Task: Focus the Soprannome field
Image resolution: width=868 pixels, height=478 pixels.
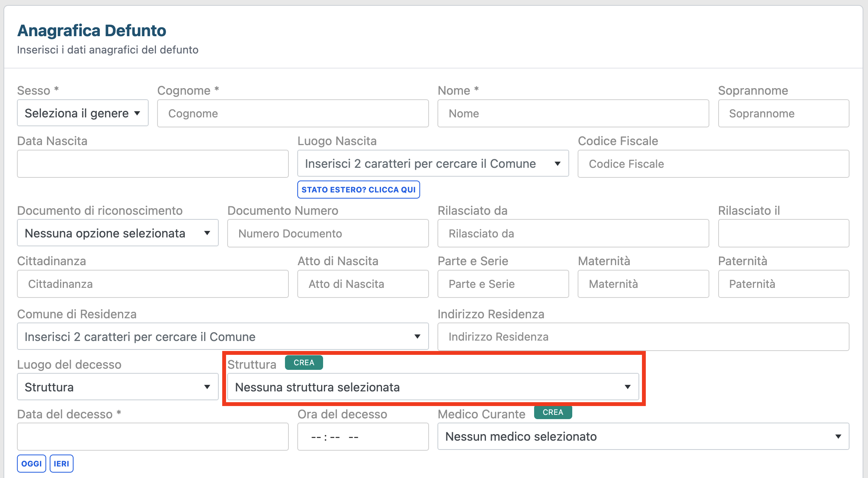Action: 783,114
